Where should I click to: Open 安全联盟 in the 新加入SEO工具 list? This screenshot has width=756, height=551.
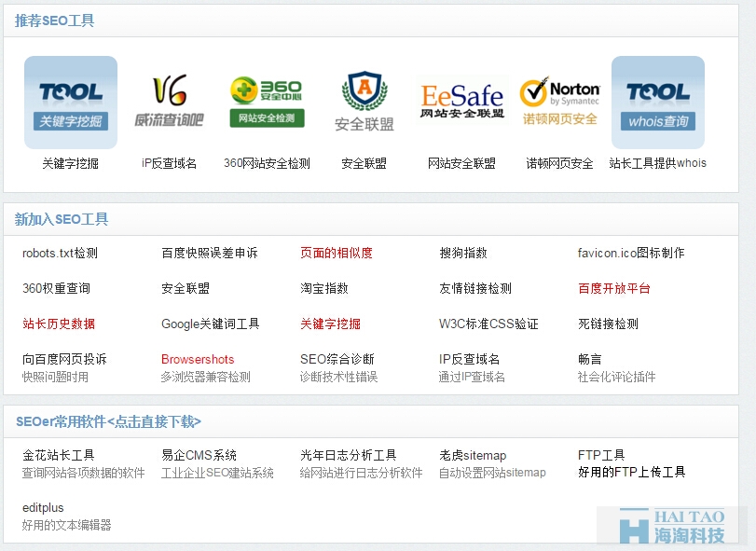(x=186, y=288)
